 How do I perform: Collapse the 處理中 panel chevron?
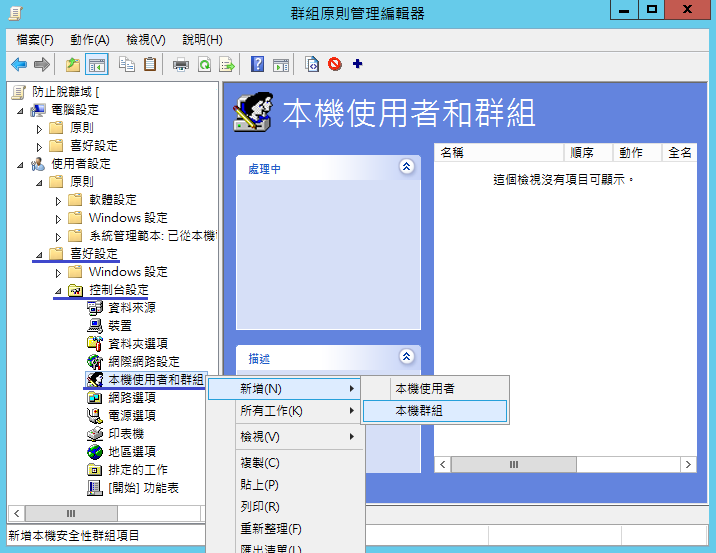click(x=406, y=167)
